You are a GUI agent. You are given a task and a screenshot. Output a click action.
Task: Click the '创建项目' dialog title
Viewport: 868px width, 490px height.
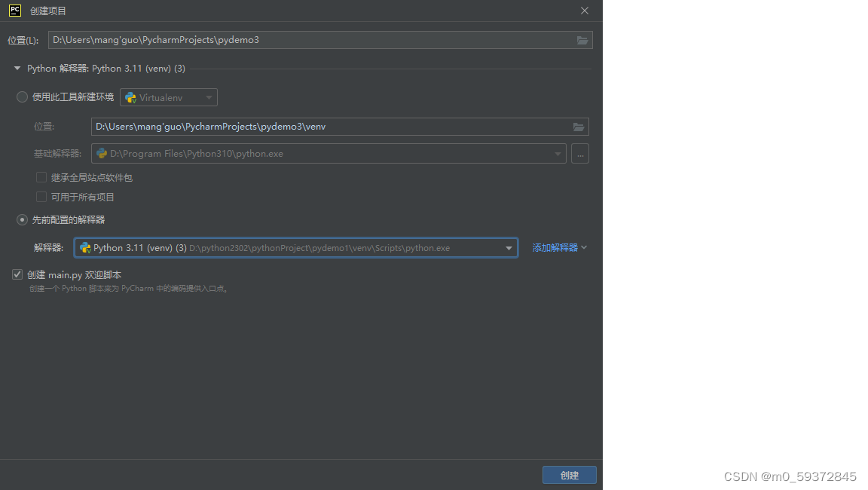48,11
